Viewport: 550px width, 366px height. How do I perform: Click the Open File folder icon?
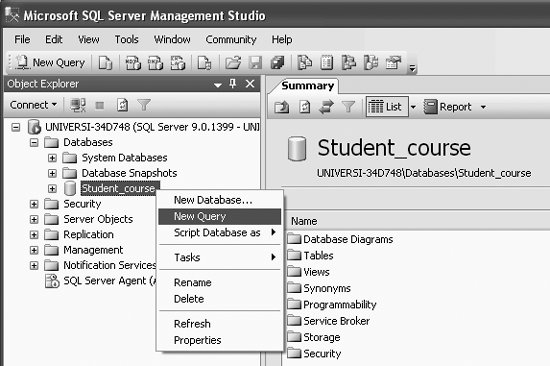point(233,63)
